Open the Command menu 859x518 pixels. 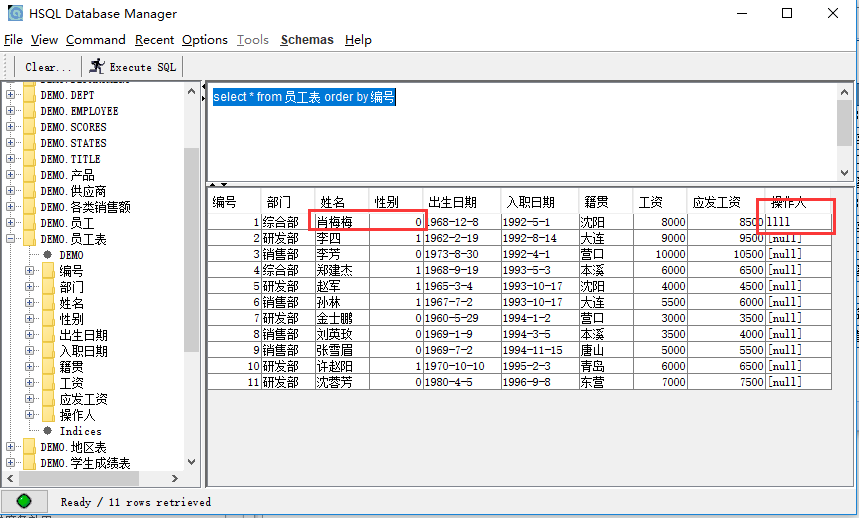coord(96,40)
